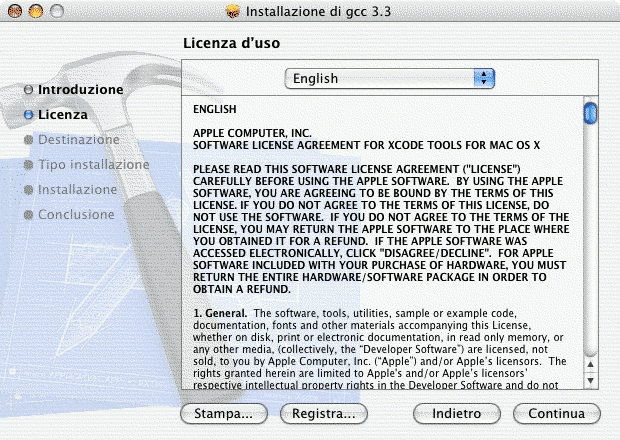The height and width of the screenshot is (440, 620).
Task: Click the Tipo installazione step bullet
Action: pyautogui.click(x=28, y=165)
